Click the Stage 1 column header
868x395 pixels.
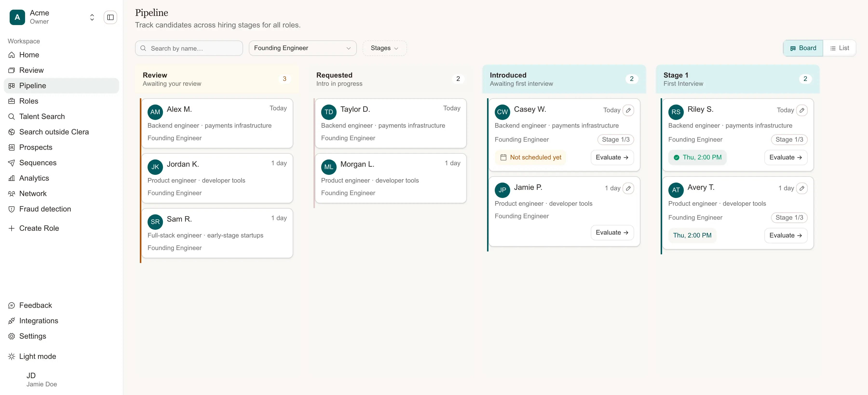coord(738,79)
